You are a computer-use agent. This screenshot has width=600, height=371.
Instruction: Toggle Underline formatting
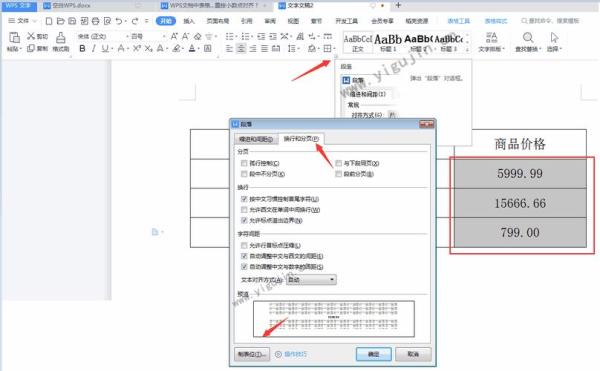[x=104, y=49]
